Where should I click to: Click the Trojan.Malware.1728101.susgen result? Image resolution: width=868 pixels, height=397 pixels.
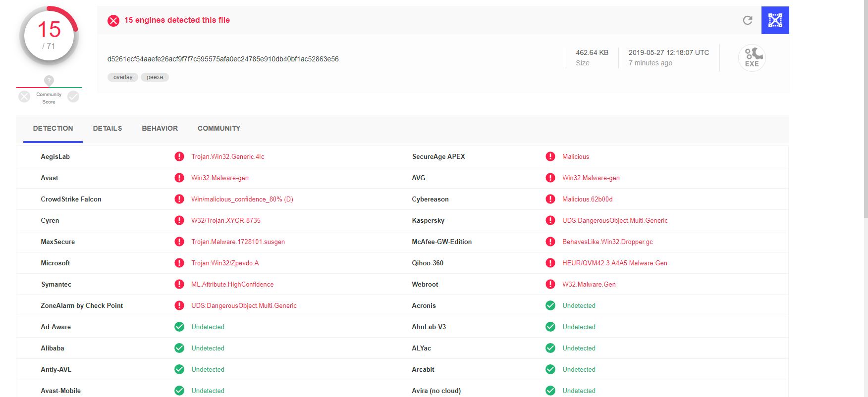coord(238,242)
